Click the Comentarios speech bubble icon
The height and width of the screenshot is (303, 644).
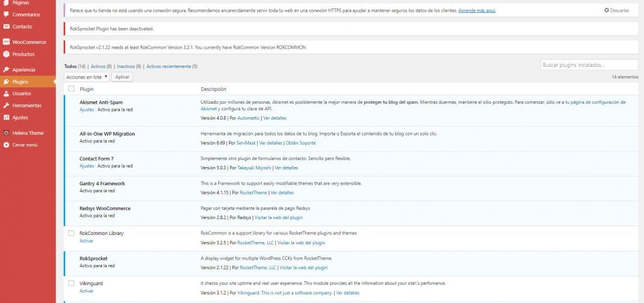click(6, 15)
